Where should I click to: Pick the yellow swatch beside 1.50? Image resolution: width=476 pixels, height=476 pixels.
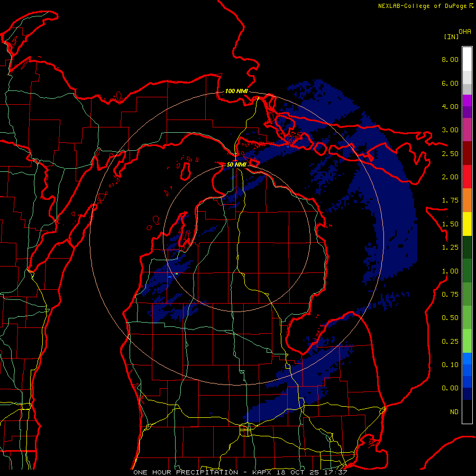tap(467, 224)
